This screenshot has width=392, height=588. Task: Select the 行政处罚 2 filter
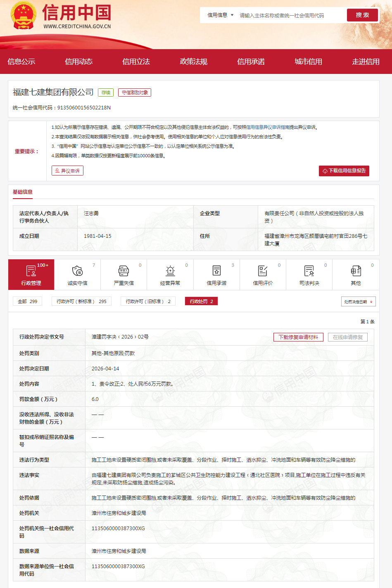tap(201, 301)
